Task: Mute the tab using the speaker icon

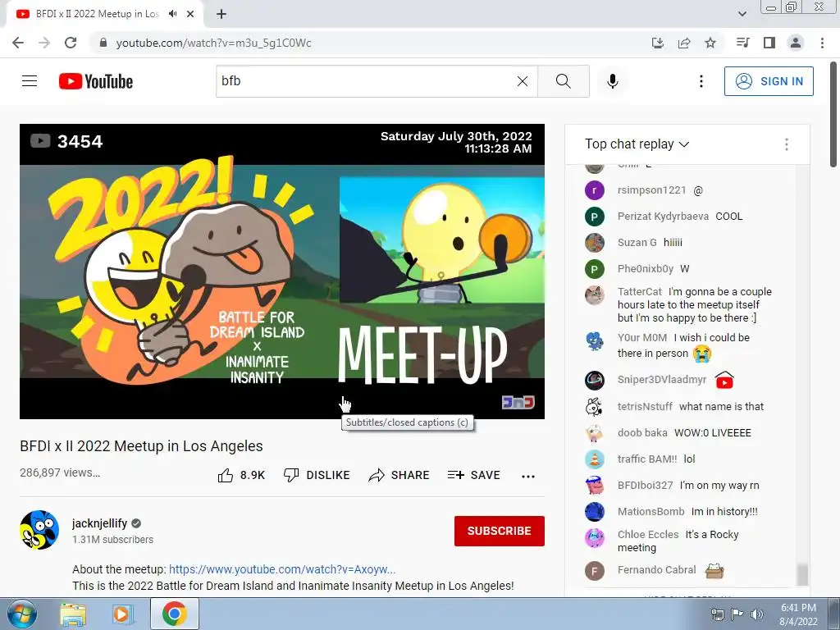Action: tap(172, 14)
